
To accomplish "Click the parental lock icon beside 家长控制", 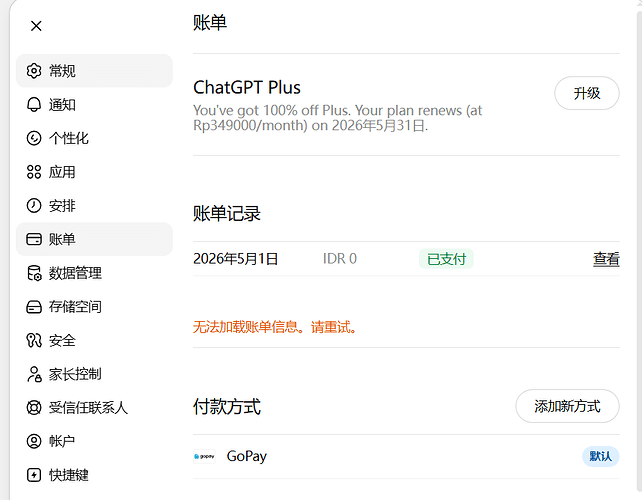I will (34, 374).
